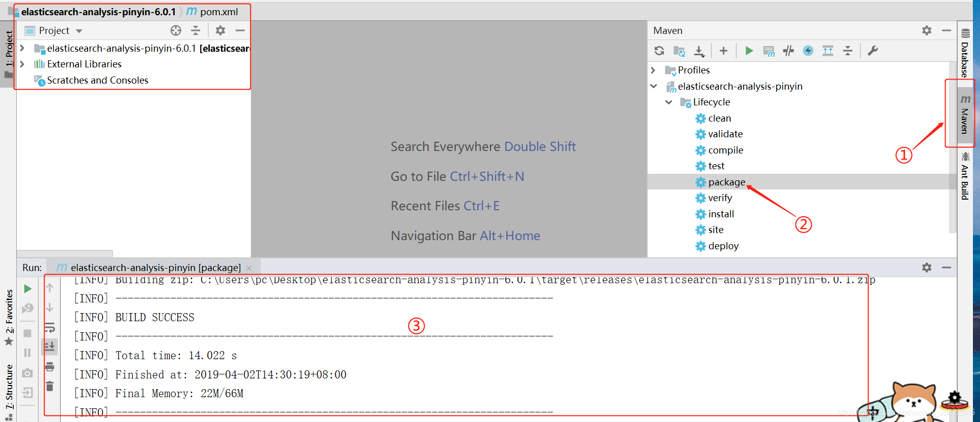Image resolution: width=980 pixels, height=422 pixels.
Task: Locate current file in Project tree
Action: click(176, 30)
